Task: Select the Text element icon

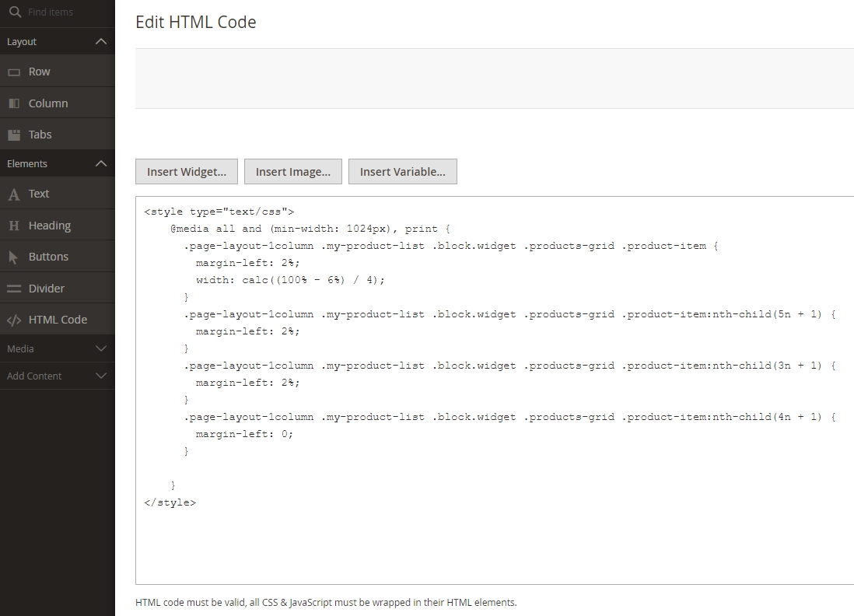Action: click(19, 194)
